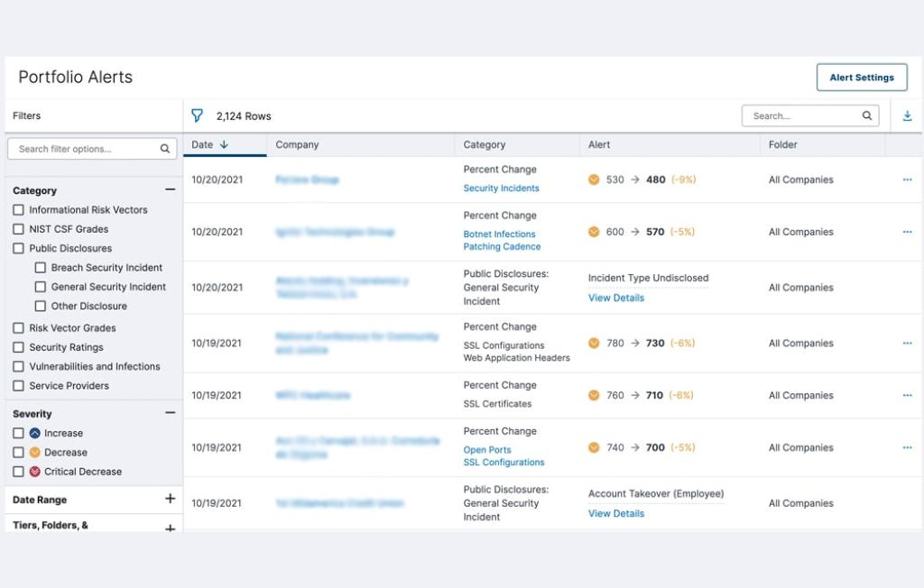Sort by the Company column header

click(297, 144)
